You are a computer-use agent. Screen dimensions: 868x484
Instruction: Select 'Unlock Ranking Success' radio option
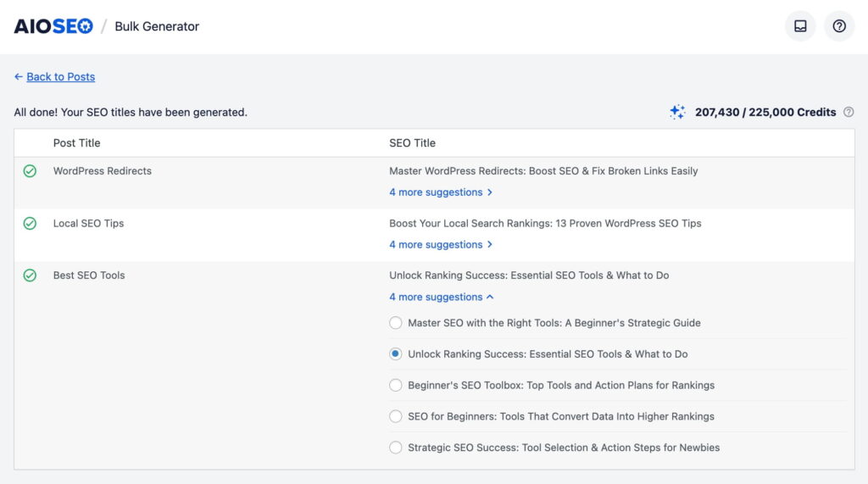[x=396, y=354]
